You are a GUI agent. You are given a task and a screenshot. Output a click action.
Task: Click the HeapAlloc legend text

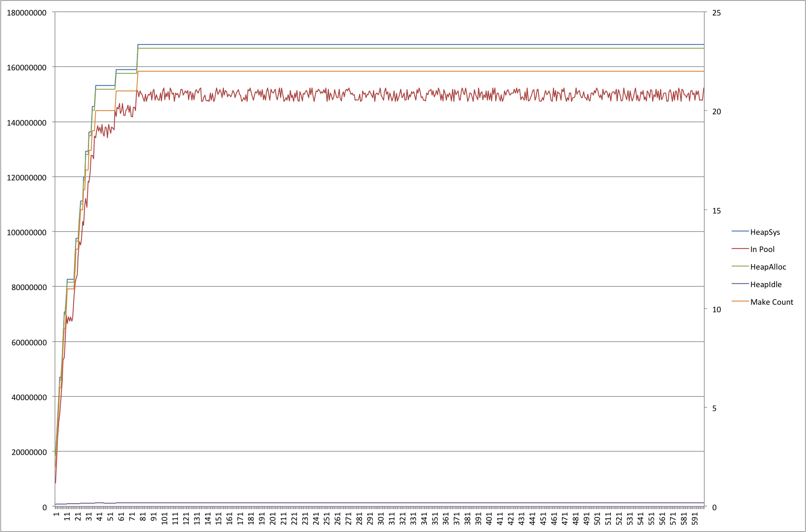(768, 267)
